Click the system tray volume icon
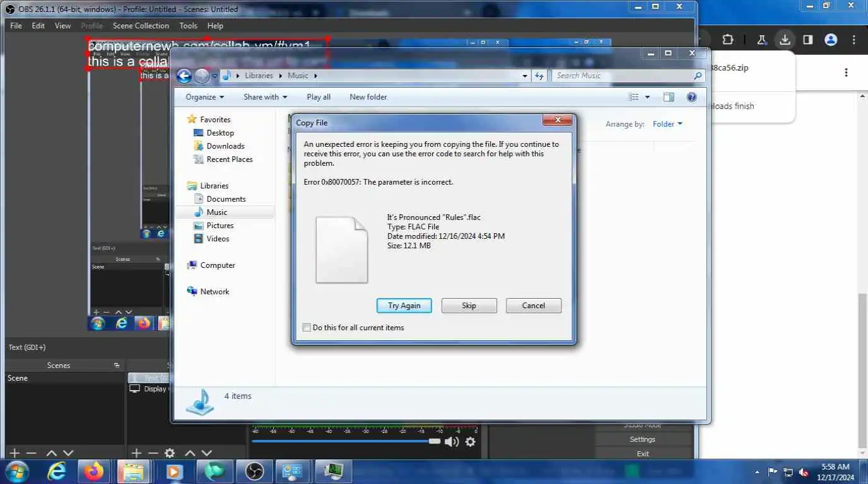Screen dimensions: 868x484 (804, 472)
